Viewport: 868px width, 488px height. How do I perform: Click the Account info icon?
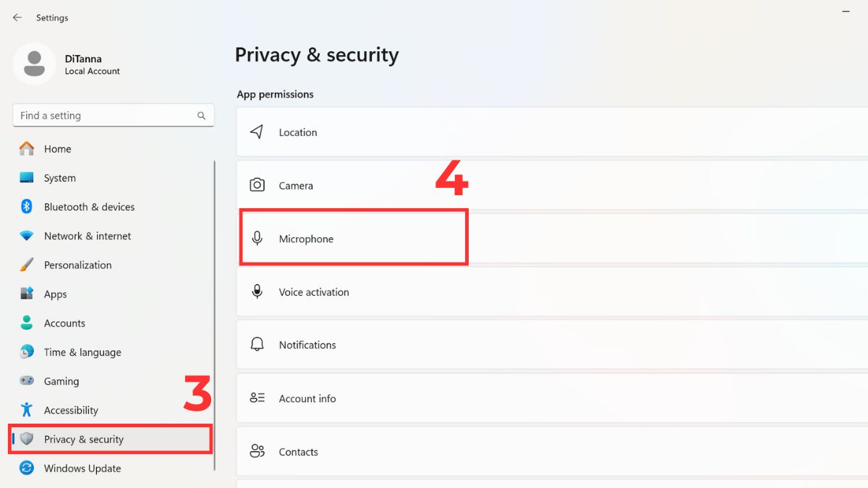257,398
